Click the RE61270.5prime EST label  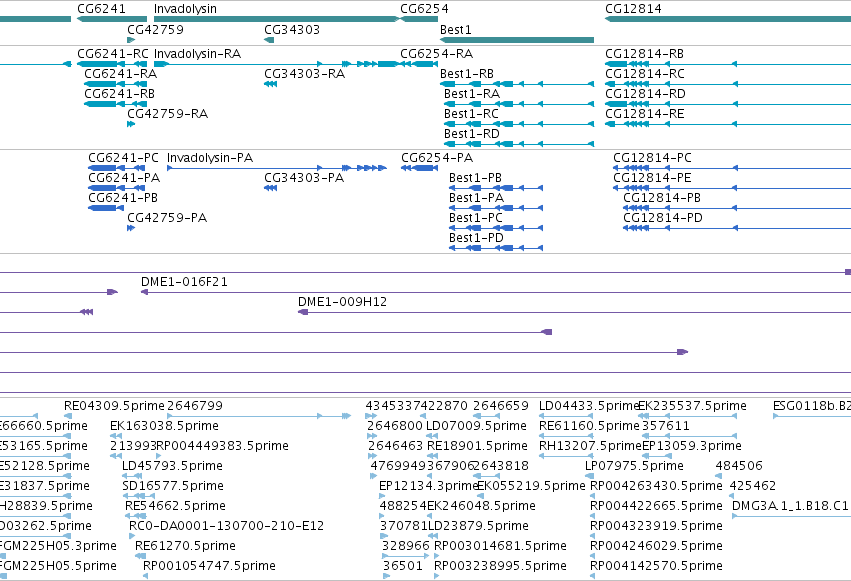tap(185, 546)
